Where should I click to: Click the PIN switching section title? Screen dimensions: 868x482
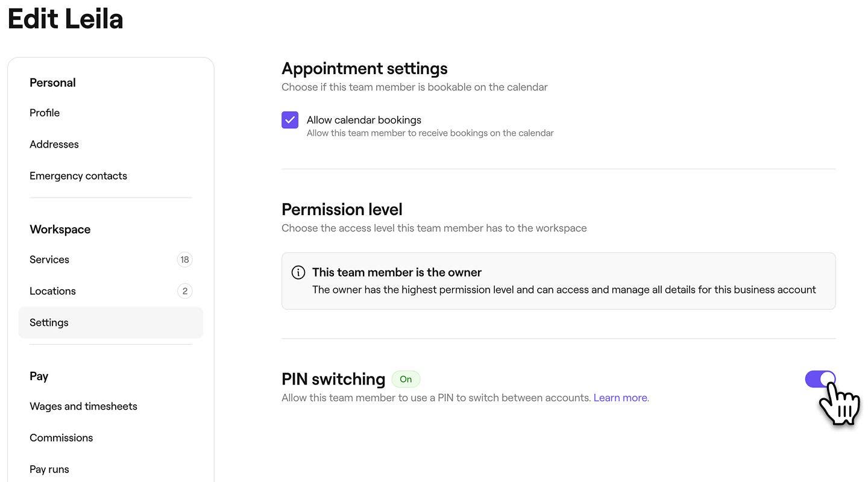tap(333, 379)
